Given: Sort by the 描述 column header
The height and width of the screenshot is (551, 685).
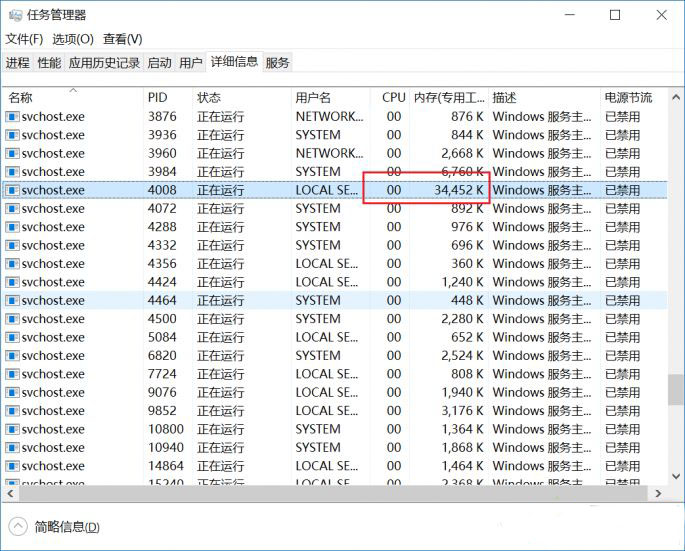Looking at the screenshot, I should point(544,97).
